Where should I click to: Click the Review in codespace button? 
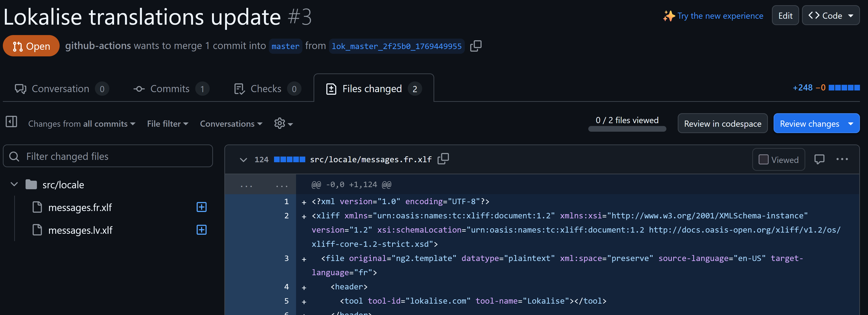pyautogui.click(x=722, y=123)
